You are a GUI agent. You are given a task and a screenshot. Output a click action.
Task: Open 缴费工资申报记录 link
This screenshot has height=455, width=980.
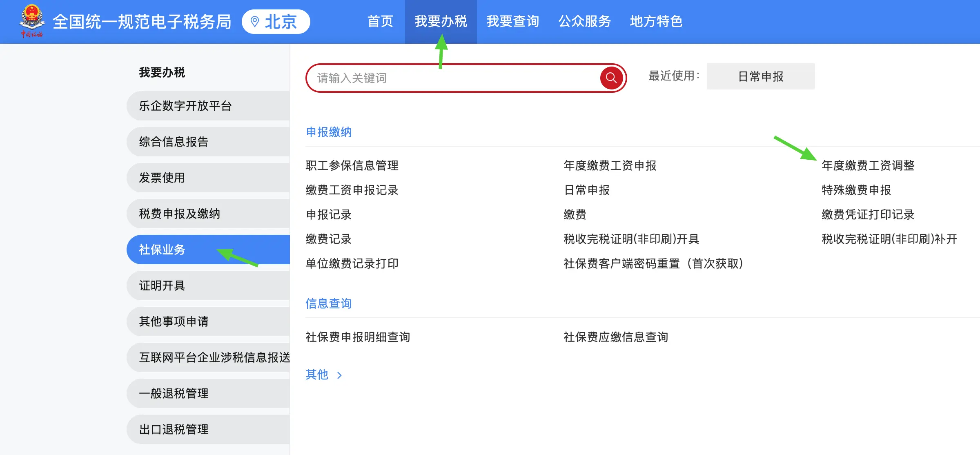point(352,190)
